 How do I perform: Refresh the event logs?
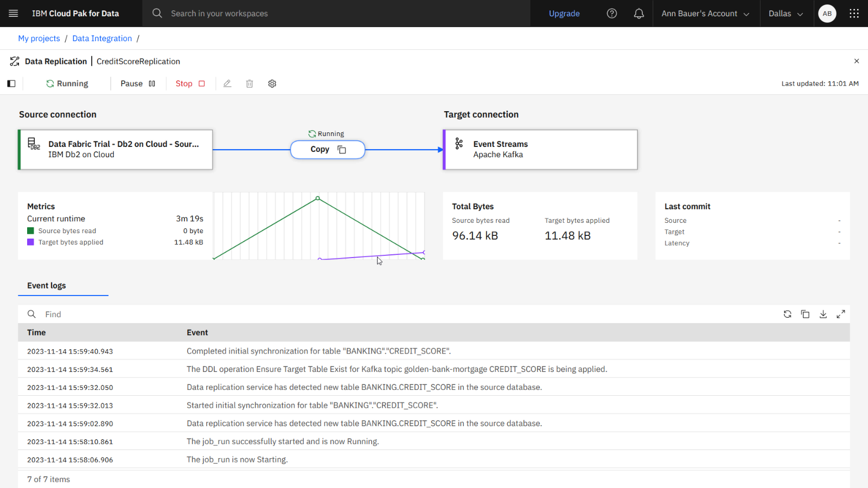[788, 314]
